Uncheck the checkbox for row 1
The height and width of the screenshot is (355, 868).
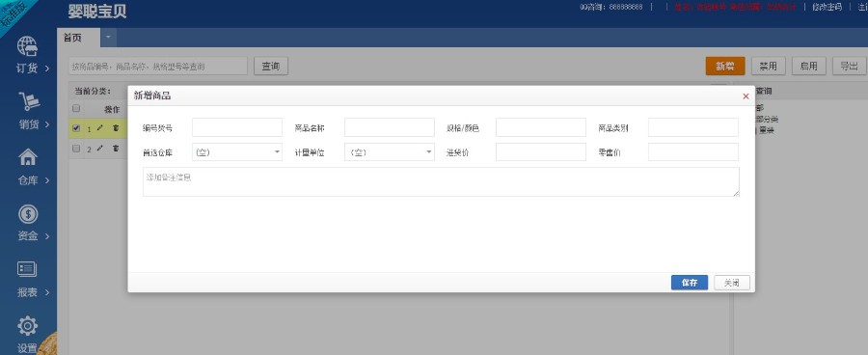[76, 128]
